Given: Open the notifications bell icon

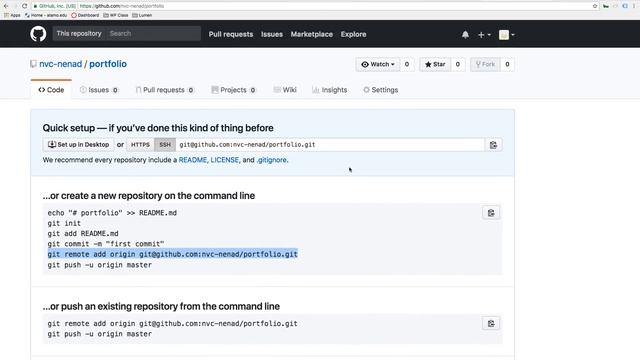Looking at the screenshot, I should tap(465, 35).
